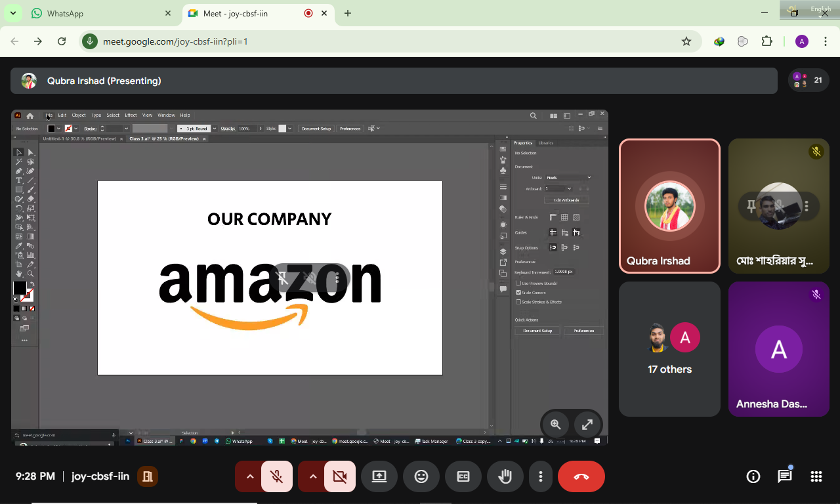The height and width of the screenshot is (504, 840).
Task: Share your screen using Present now
Action: tap(379, 476)
